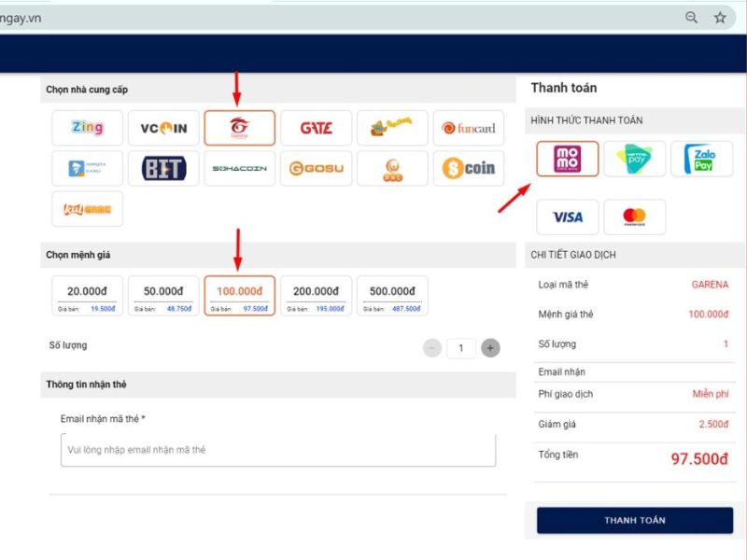Select the cartoon mascot provider logo

point(392,128)
